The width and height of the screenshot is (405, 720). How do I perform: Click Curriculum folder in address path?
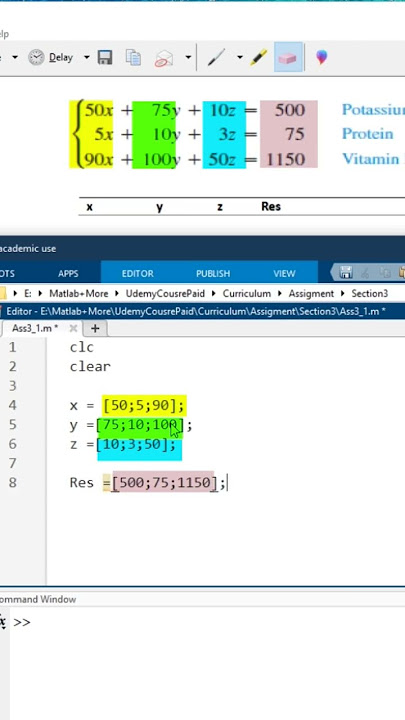[x=247, y=293]
